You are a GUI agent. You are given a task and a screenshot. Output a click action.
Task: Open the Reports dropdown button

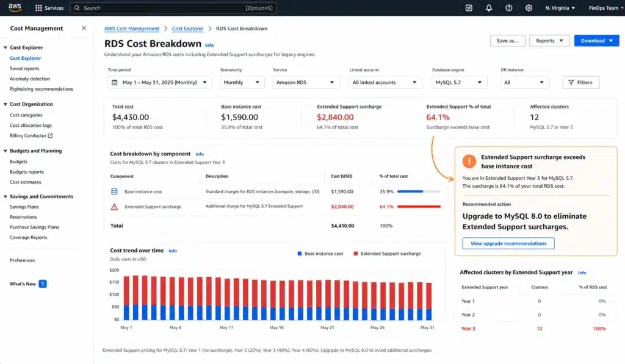coord(549,41)
